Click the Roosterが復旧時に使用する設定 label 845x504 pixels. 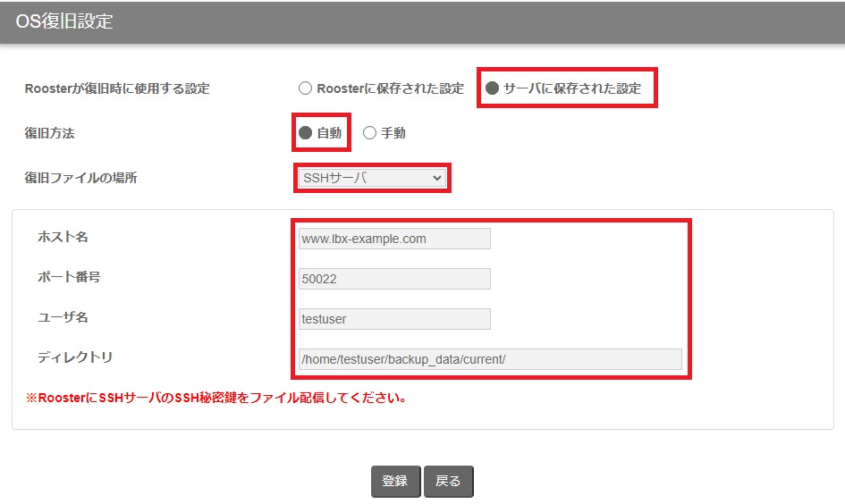click(116, 88)
